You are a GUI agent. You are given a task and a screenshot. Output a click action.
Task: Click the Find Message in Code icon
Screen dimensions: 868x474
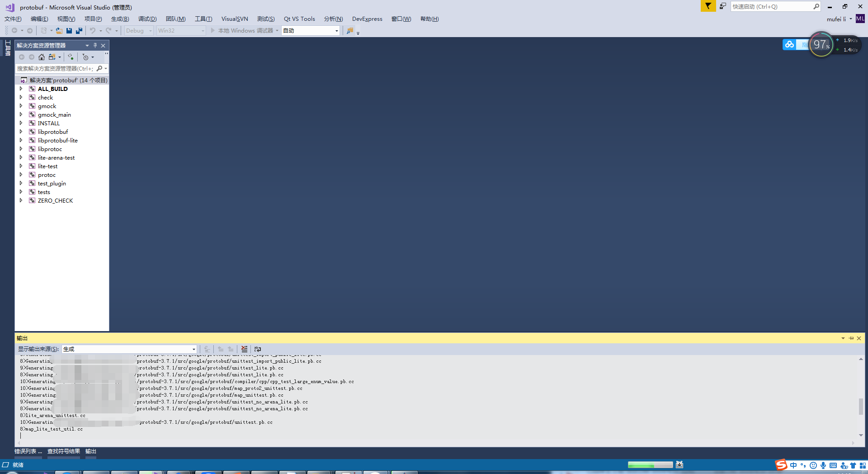[x=207, y=349]
